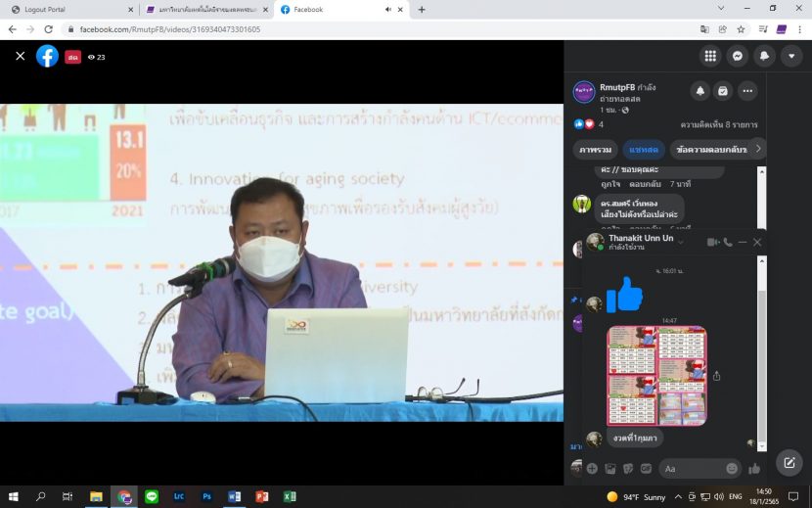Open the 8 comments count link
Viewport: 812px width, 508px height.
pos(719,124)
